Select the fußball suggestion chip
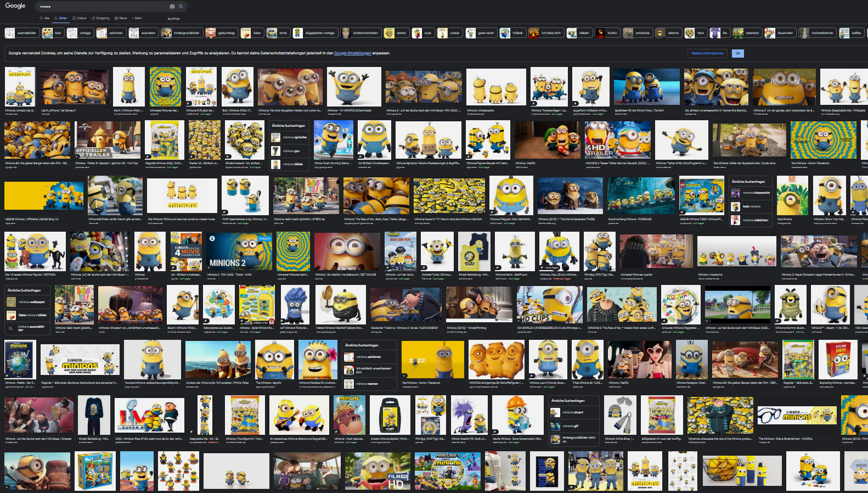868x493 pixels. coord(512,33)
